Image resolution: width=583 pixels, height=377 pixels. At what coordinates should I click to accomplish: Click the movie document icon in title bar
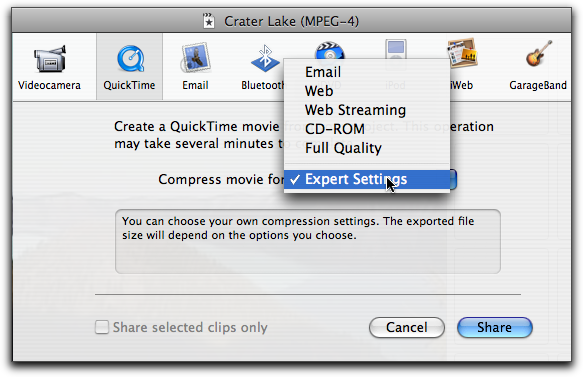tap(209, 21)
